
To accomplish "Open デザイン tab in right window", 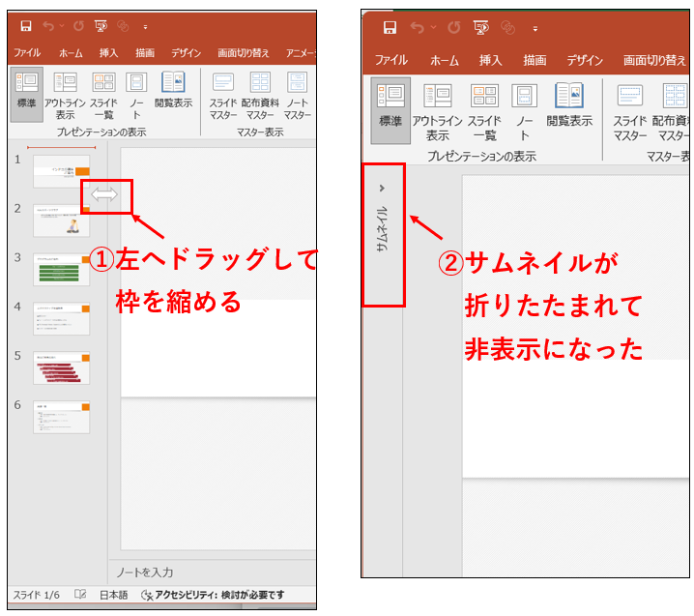I will [585, 60].
